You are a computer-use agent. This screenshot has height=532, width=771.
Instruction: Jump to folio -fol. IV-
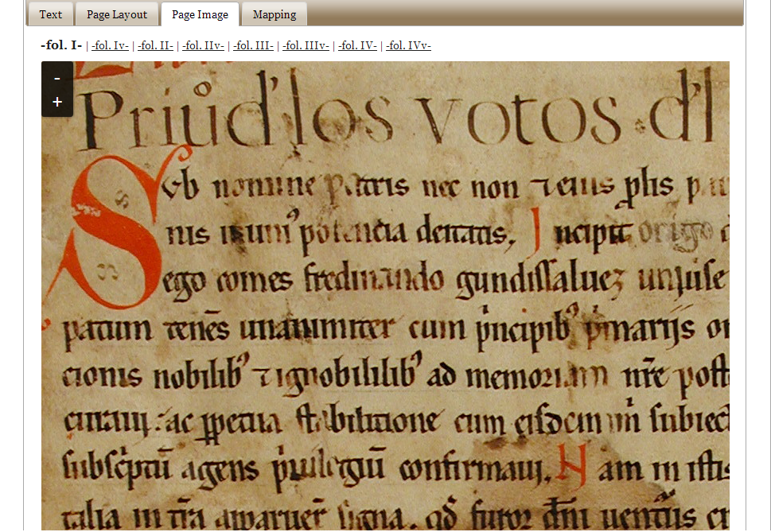pyautogui.click(x=357, y=45)
